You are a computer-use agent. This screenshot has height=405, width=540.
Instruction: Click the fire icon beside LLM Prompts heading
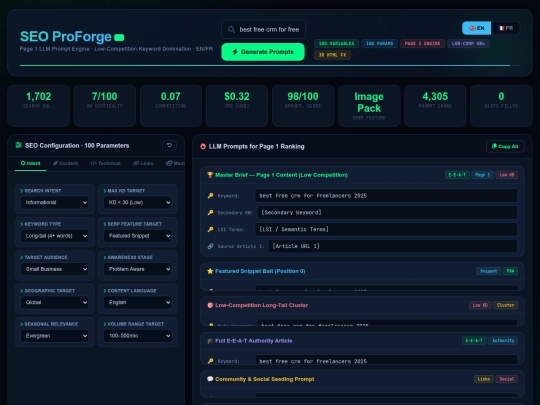[x=203, y=146]
